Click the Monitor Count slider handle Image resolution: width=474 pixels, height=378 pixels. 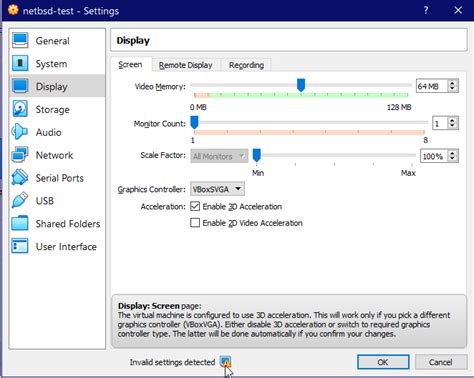[194, 122]
